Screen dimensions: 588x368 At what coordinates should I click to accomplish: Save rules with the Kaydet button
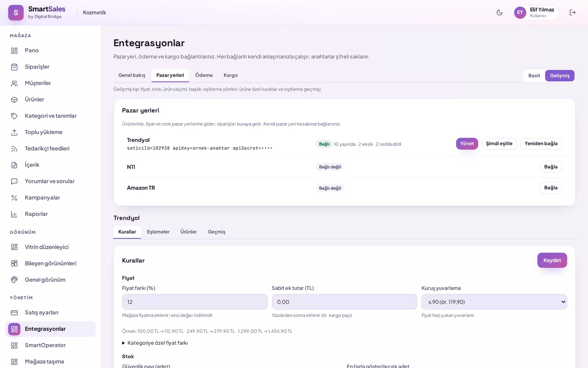pos(552,260)
